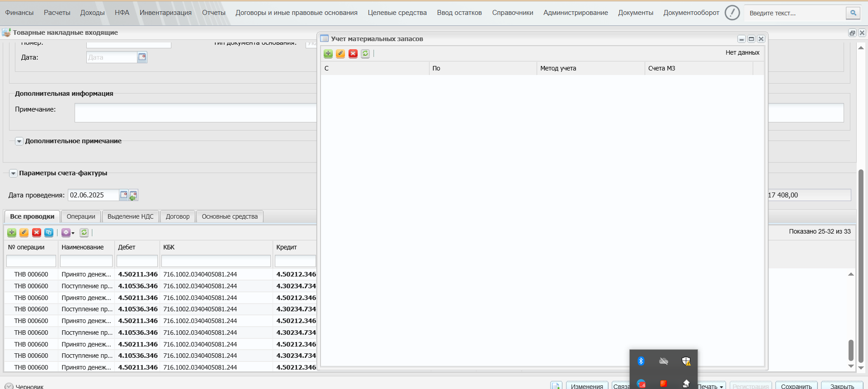Open the НФА menu
Image resolution: width=868 pixels, height=389 pixels.
point(122,13)
